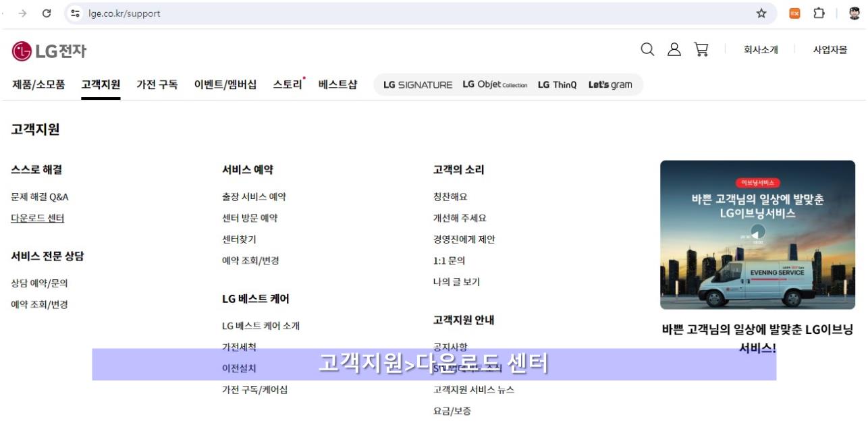Viewport: 868px width, 425px height.
Task: Go to Let's gram brand link
Action: coord(610,85)
